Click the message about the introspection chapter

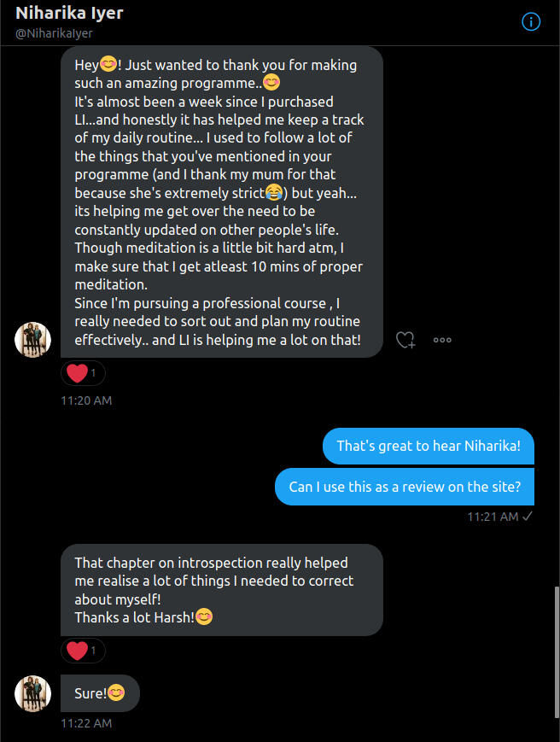[221, 589]
